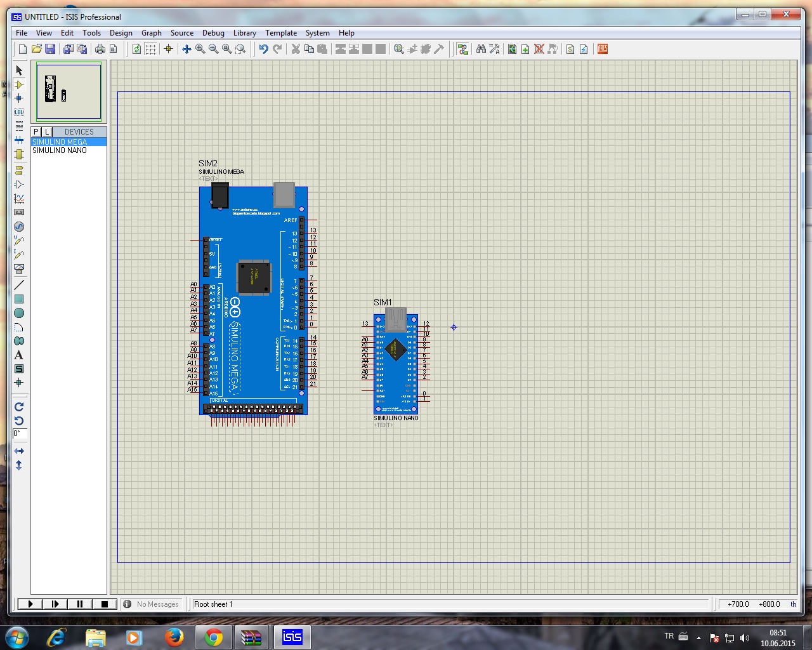
Task: Create a new design file
Action: (23, 49)
